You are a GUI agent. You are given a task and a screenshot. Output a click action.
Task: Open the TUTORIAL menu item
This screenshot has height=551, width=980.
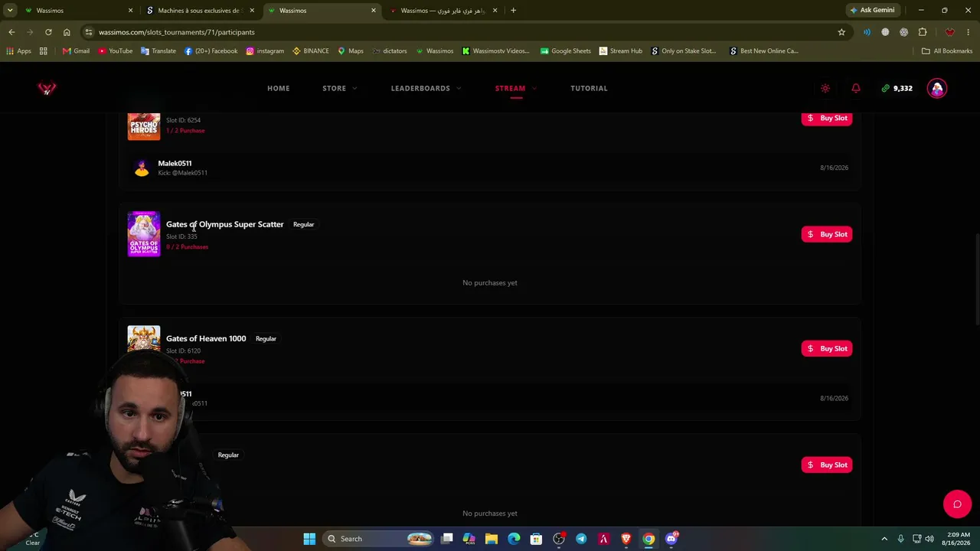click(589, 88)
